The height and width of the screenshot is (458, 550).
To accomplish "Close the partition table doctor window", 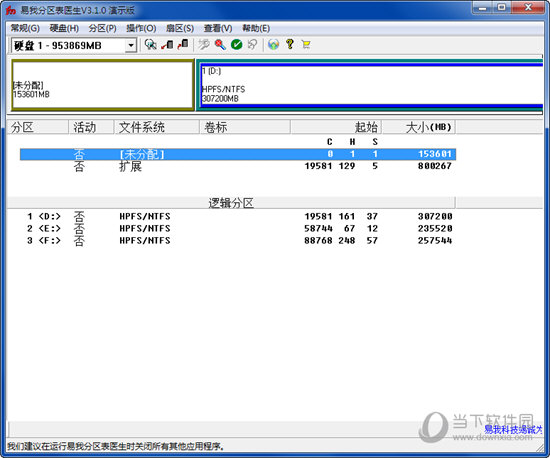I will coord(528,7).
